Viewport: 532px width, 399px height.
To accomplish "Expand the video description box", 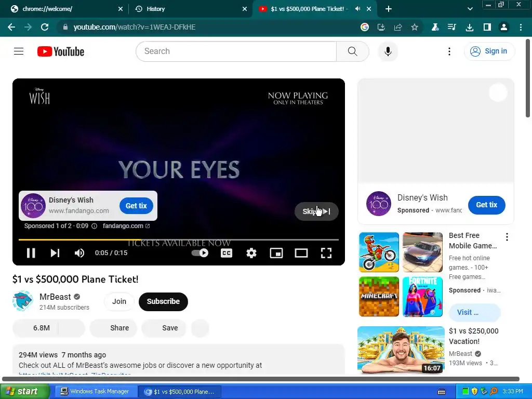I will (x=179, y=361).
